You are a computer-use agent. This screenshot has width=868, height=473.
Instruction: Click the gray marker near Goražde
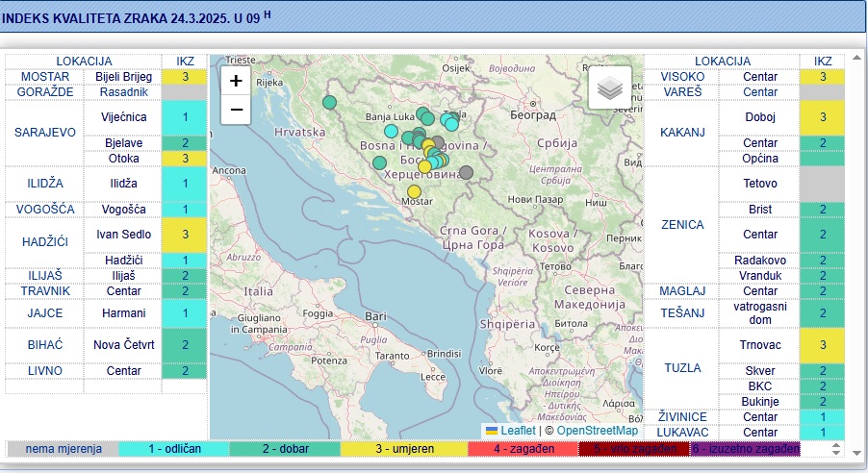pos(467,173)
